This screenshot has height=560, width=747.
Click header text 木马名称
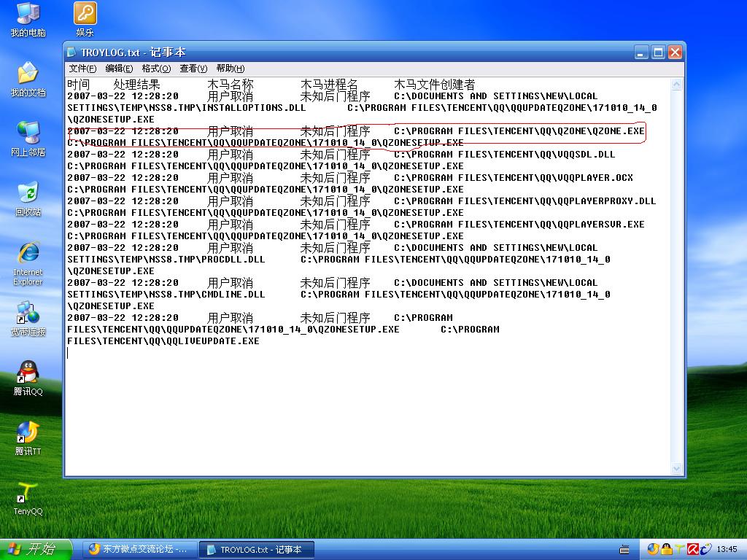[231, 85]
